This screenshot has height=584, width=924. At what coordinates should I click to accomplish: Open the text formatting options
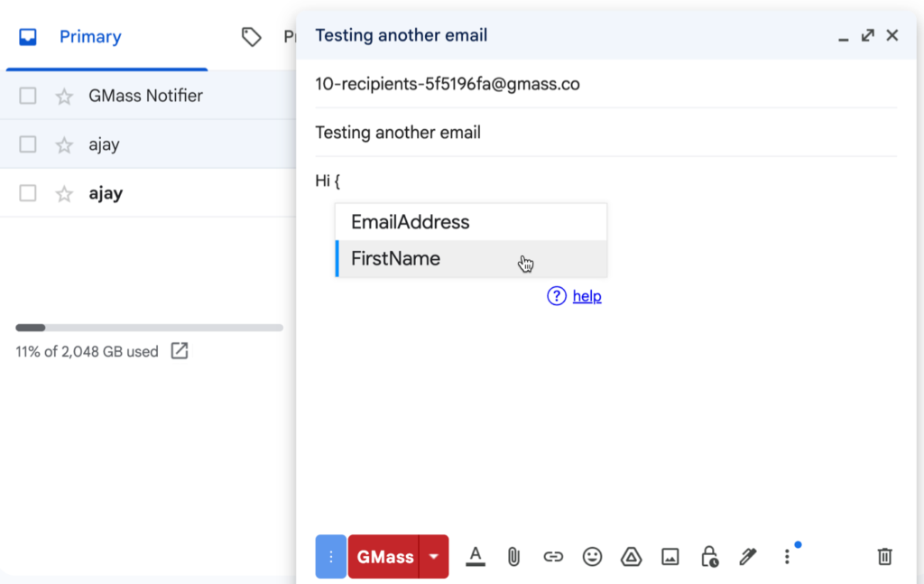pos(476,557)
